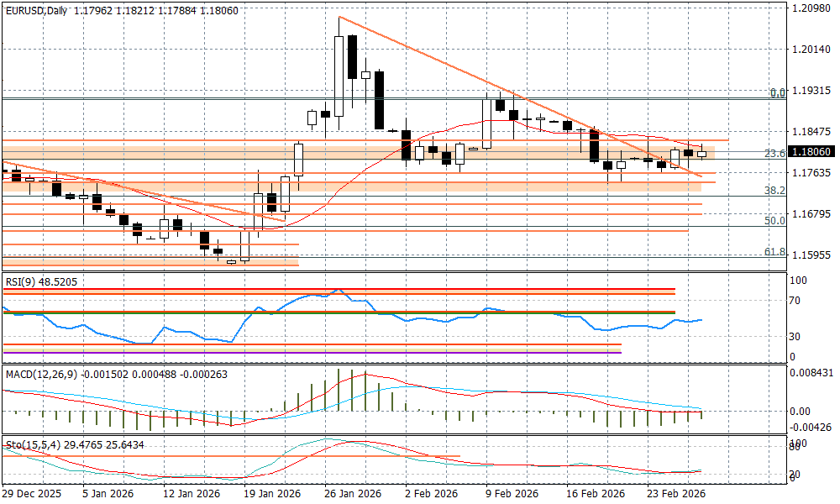Select the 38.2 Fibonacci level label
This screenshot has height=504, width=840.
pyautogui.click(x=774, y=192)
